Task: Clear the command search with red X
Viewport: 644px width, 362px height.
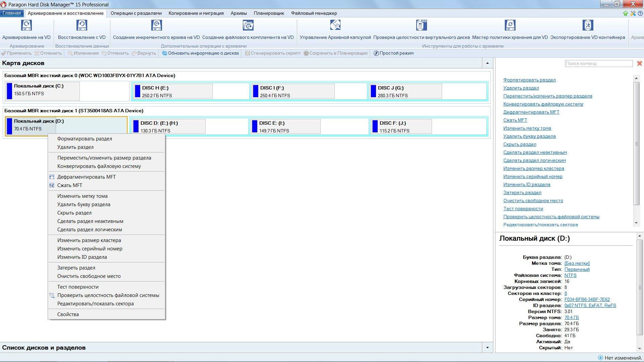Action: 639,63
